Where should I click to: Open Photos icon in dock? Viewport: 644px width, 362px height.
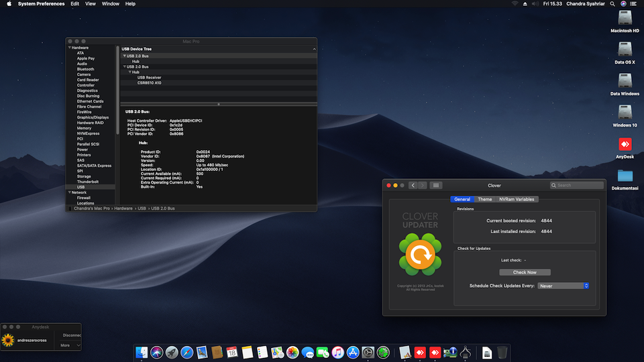[x=292, y=353]
